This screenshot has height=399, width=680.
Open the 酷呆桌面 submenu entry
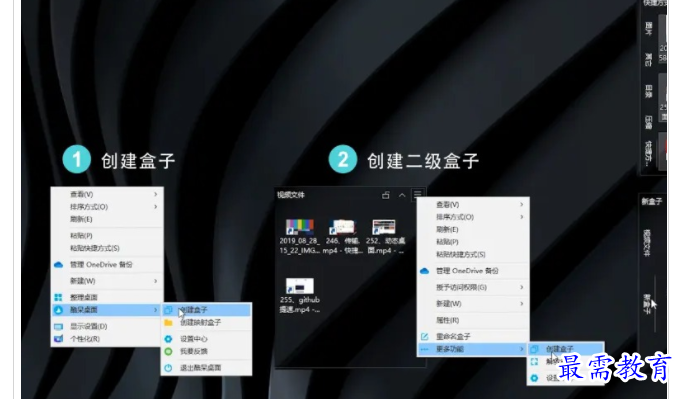click(107, 310)
